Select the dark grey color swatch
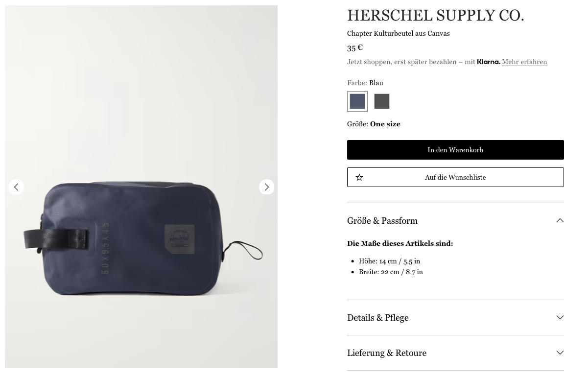 point(382,101)
